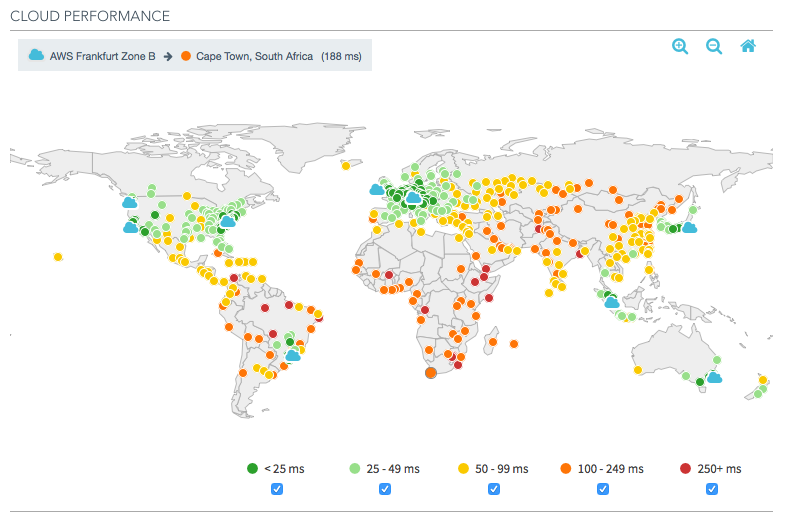Click the orange dot on Madagascar
787x523 pixels.
click(x=493, y=342)
